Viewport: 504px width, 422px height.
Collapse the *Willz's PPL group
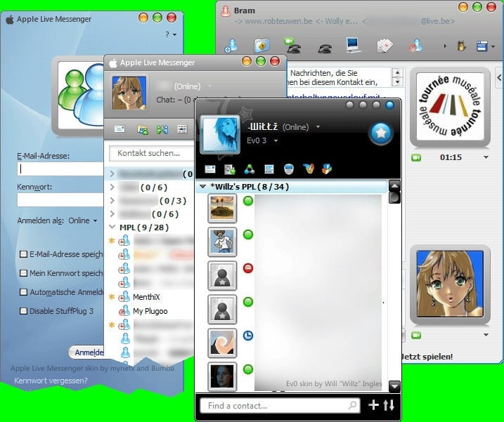[203, 186]
